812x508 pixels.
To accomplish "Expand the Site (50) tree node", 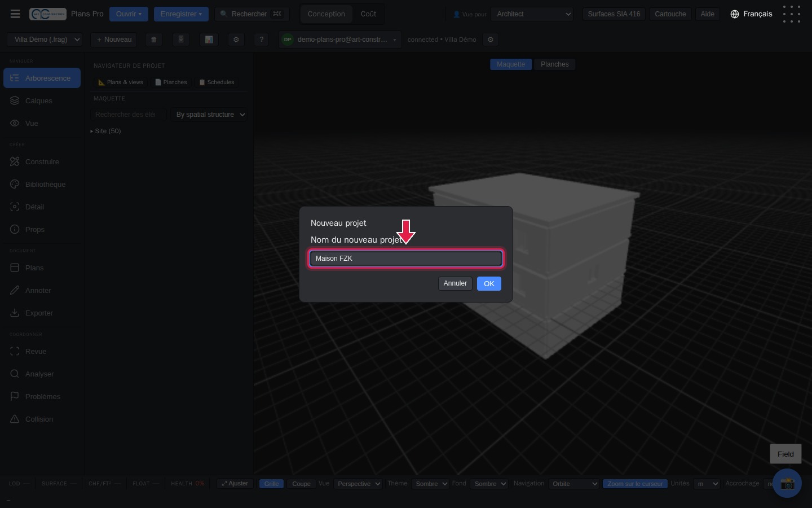I will click(105, 131).
